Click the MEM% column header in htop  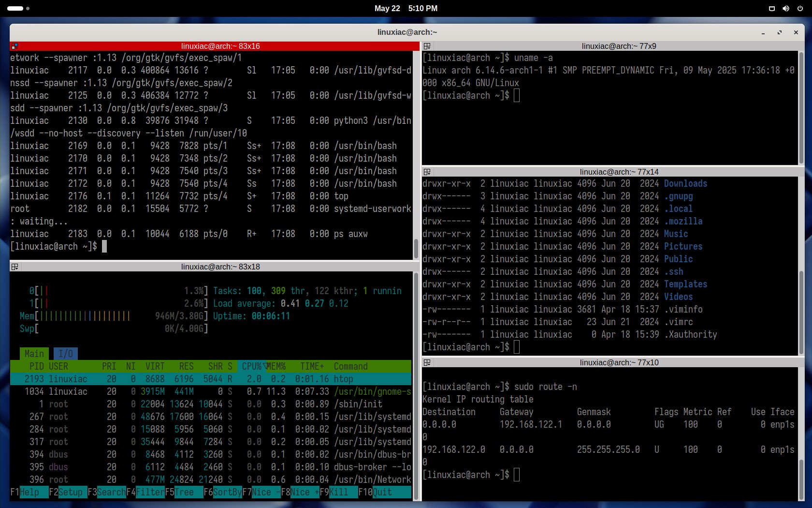click(276, 367)
